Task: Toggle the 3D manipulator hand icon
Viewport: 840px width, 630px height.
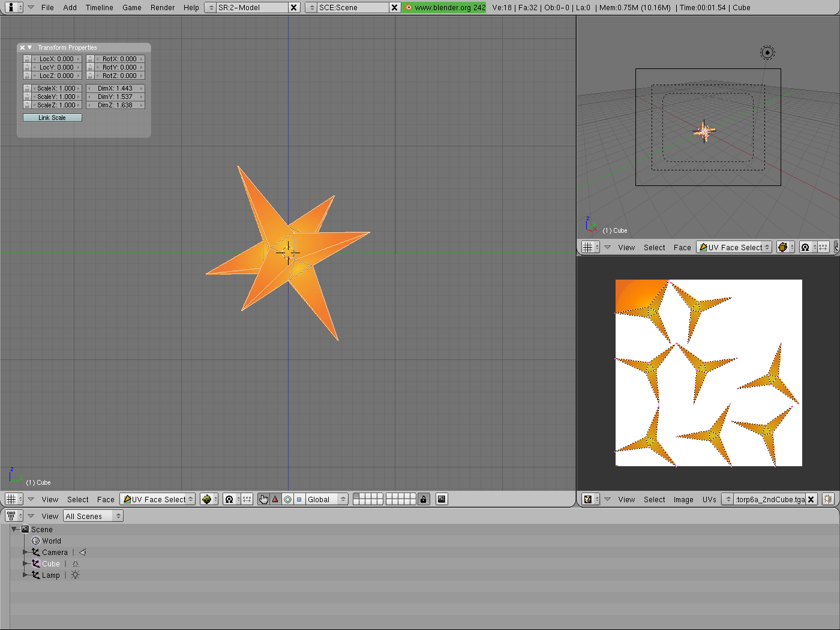Action: click(x=263, y=499)
